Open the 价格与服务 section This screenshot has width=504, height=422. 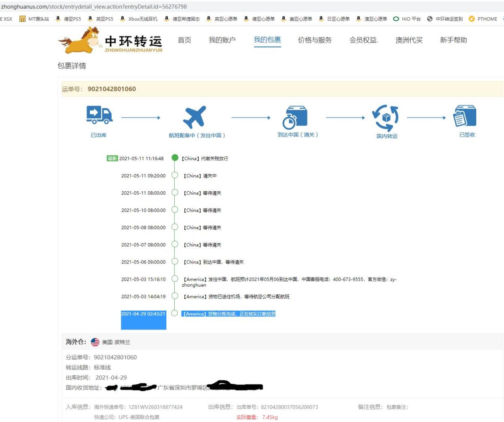(314, 40)
